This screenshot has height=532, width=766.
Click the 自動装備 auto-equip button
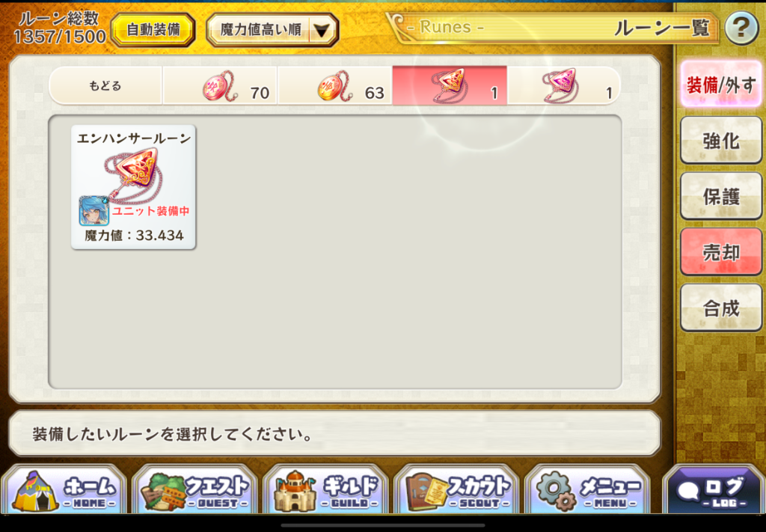click(153, 30)
